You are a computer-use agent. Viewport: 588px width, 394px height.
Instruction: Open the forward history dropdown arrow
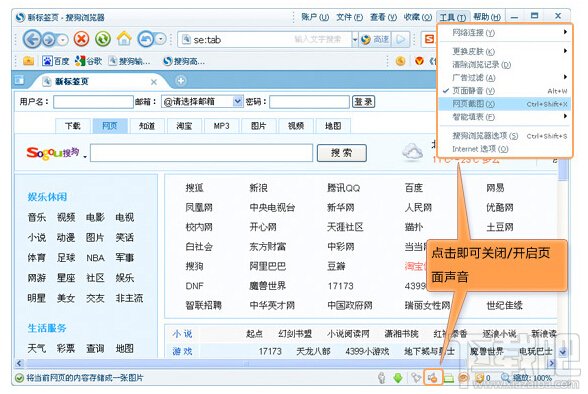coord(63,39)
